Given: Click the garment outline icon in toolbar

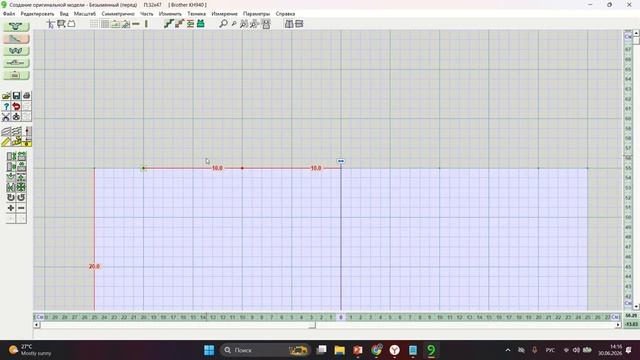Looking at the screenshot, I should (71, 24).
